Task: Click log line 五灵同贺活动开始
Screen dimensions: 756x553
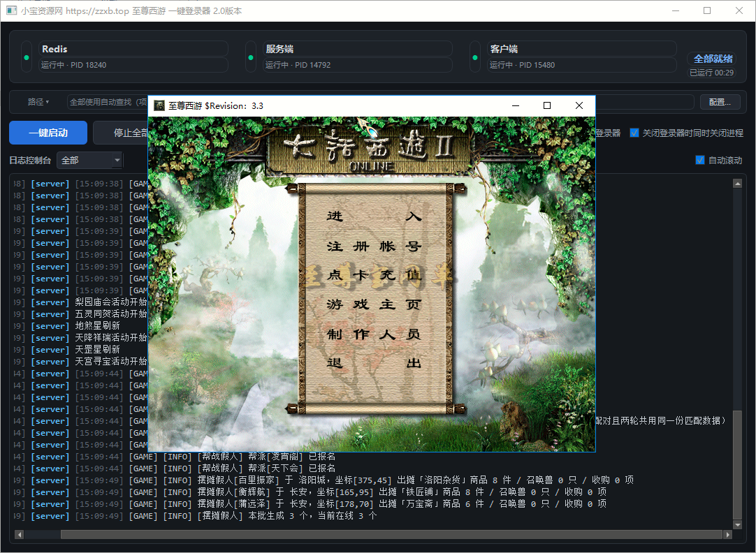Action: (x=111, y=314)
